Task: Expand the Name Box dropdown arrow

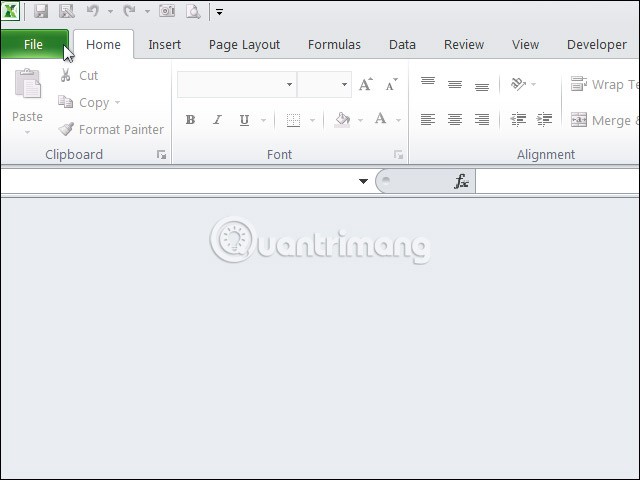Action: pos(364,181)
